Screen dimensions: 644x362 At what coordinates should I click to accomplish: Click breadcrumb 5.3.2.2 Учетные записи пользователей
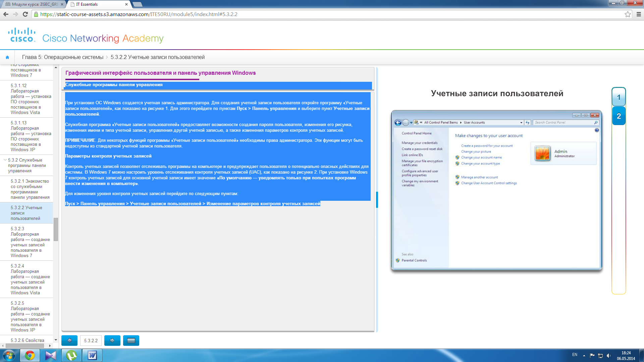point(158,57)
